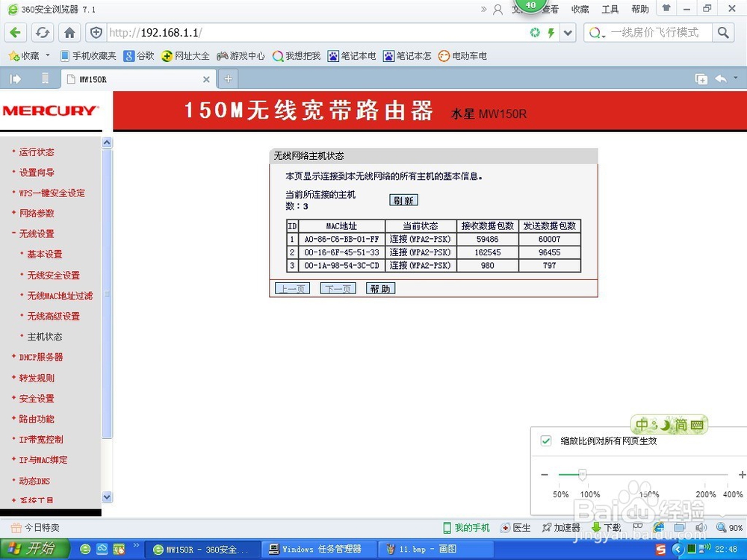Click the page refresh icon

(x=43, y=32)
